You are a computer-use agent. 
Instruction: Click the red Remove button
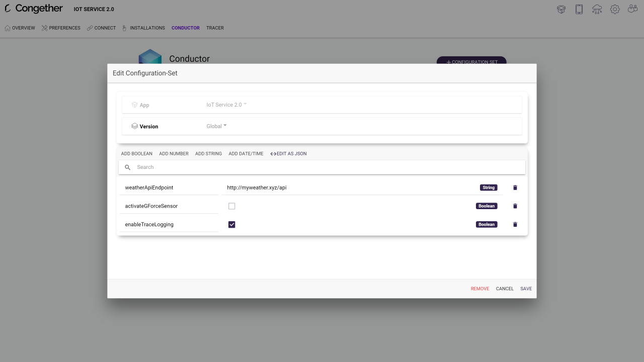(480, 289)
